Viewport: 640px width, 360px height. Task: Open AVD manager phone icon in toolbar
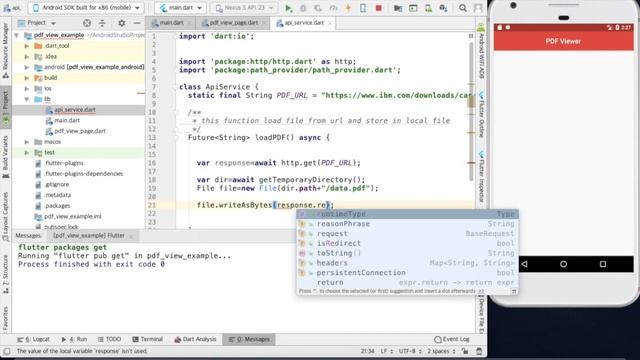click(428, 8)
